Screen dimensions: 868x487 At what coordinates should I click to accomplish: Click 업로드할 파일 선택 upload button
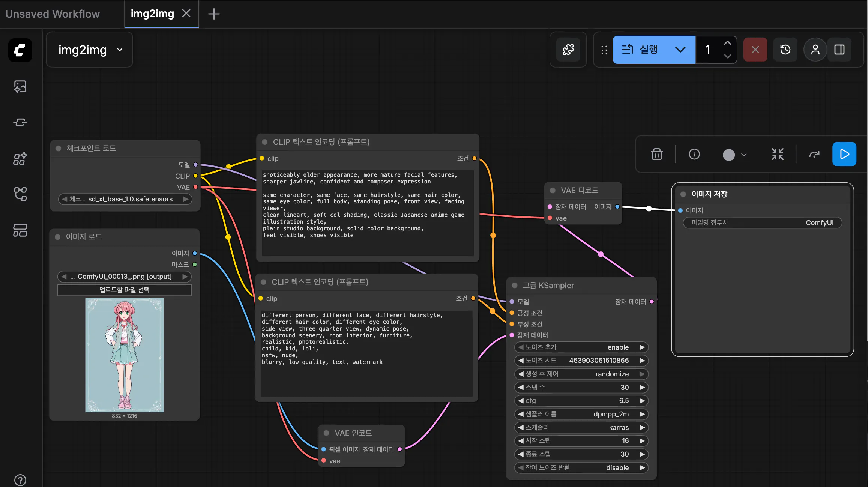click(125, 290)
